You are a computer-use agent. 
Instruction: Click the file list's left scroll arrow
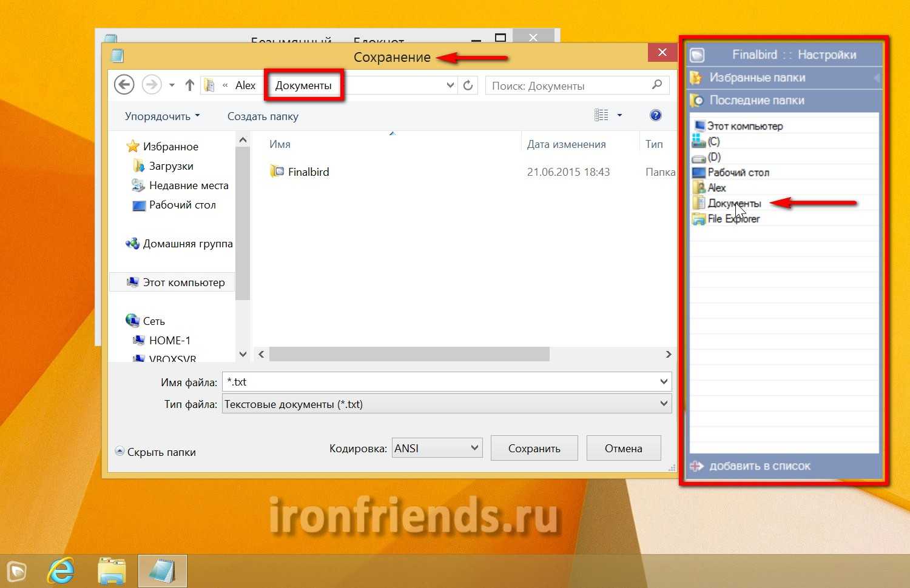[x=261, y=354]
